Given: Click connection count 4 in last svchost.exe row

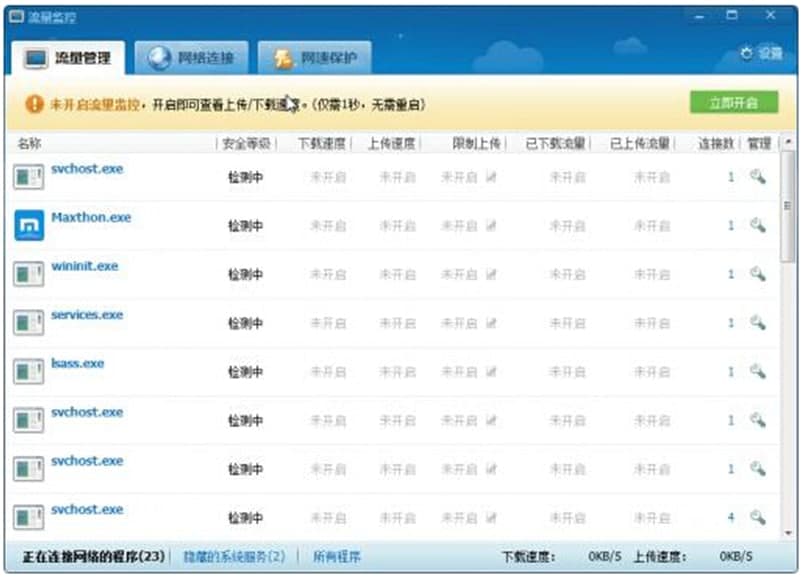Looking at the screenshot, I should click(x=731, y=518).
